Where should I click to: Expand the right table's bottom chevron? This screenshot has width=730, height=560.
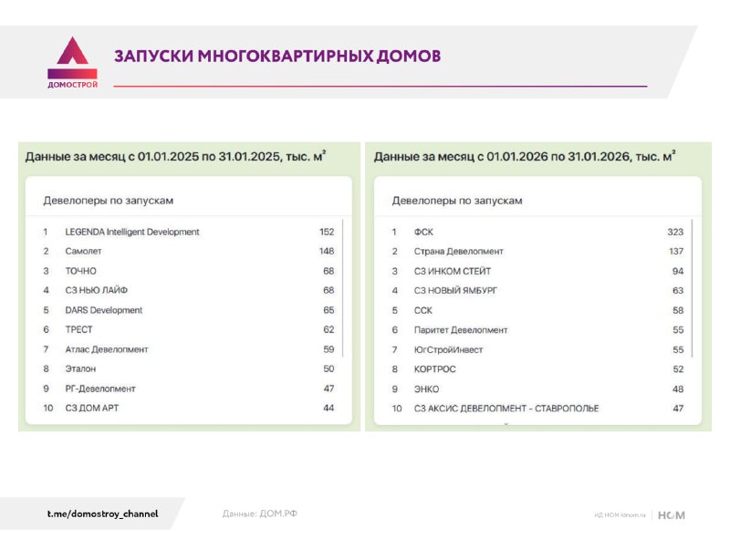[506, 424]
